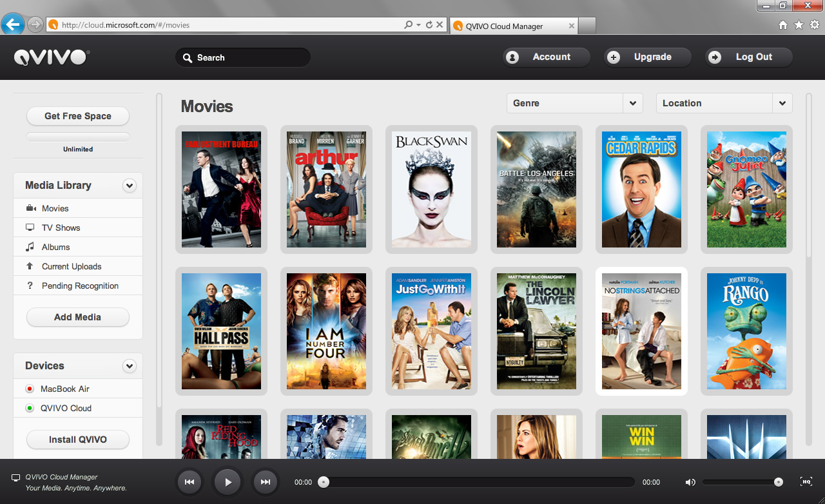Image resolution: width=825 pixels, height=504 pixels.
Task: Open the address bar search dropdown arrow
Action: tap(419, 25)
